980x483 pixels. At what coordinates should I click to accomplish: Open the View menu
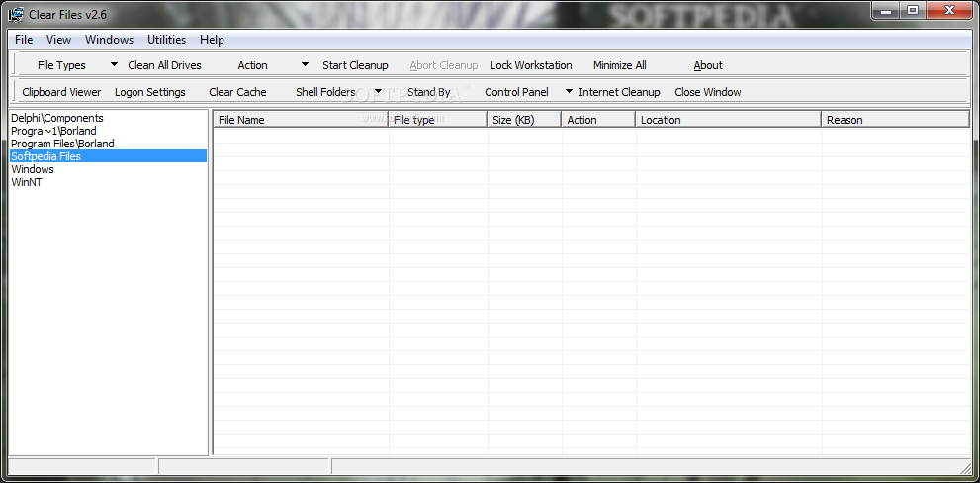58,40
